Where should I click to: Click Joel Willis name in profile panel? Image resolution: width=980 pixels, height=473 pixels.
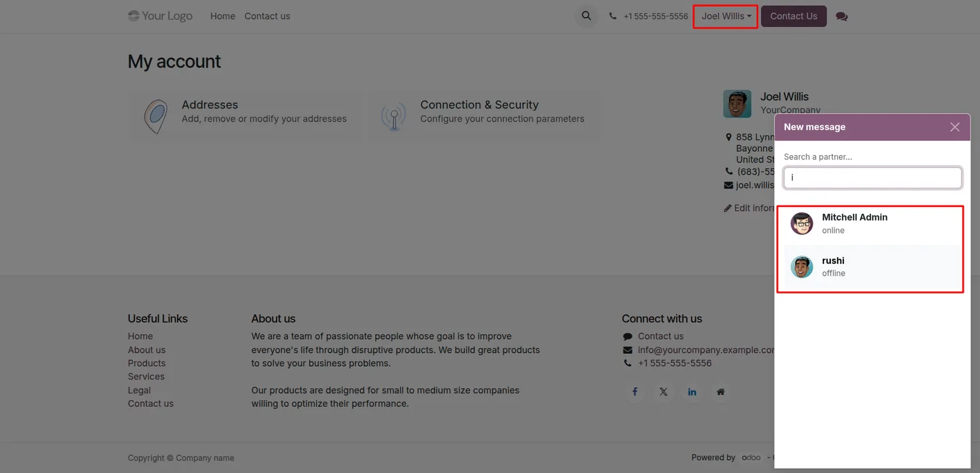tap(785, 97)
